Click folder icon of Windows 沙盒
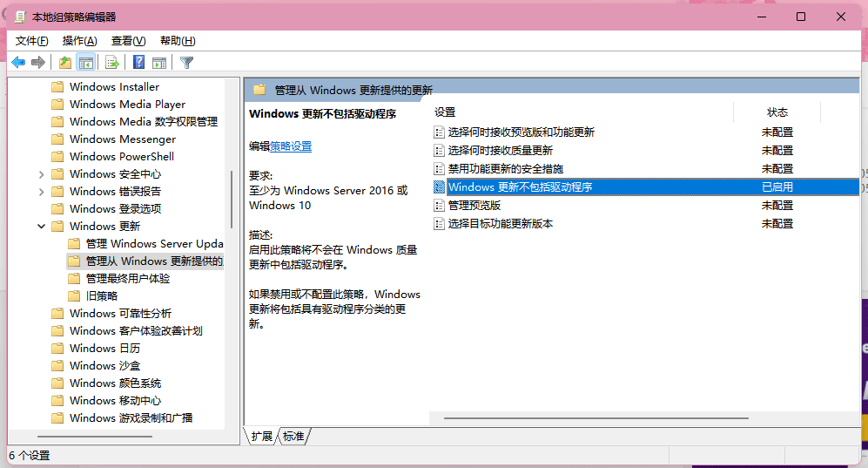 57,366
